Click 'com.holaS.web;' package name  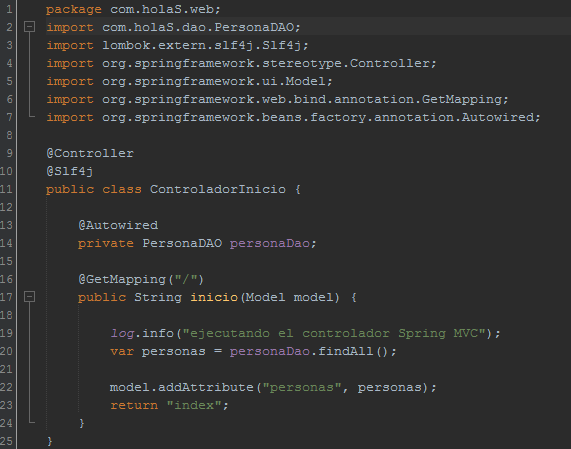tap(165, 9)
